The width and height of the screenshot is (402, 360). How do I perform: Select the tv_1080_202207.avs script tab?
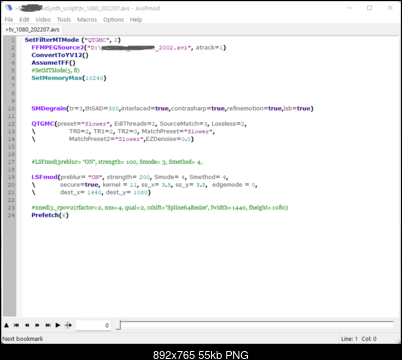32,30
